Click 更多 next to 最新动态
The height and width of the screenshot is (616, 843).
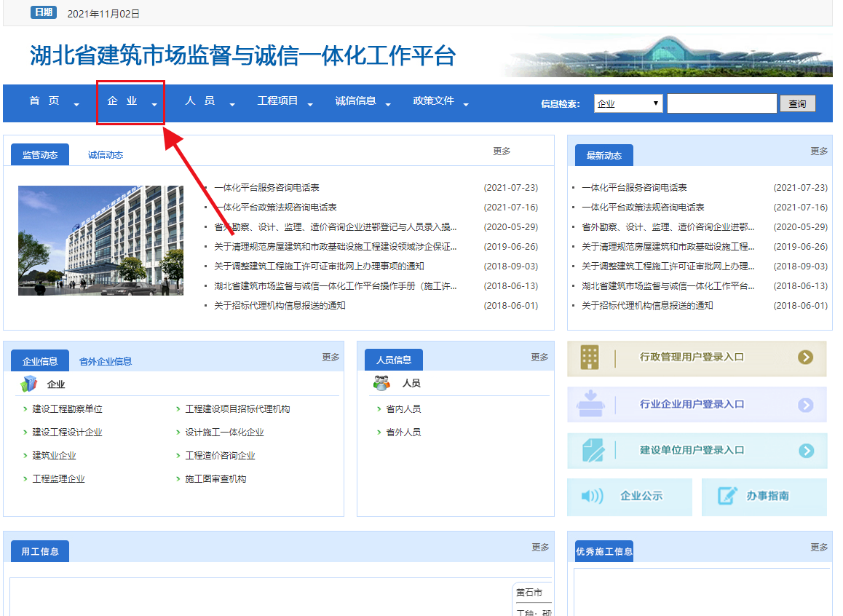pyautogui.click(x=820, y=151)
